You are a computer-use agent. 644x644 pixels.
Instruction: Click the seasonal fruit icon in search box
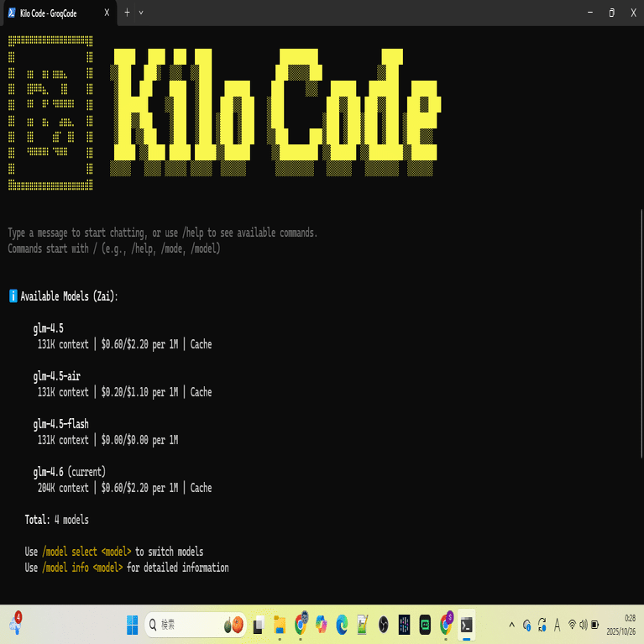tap(233, 625)
